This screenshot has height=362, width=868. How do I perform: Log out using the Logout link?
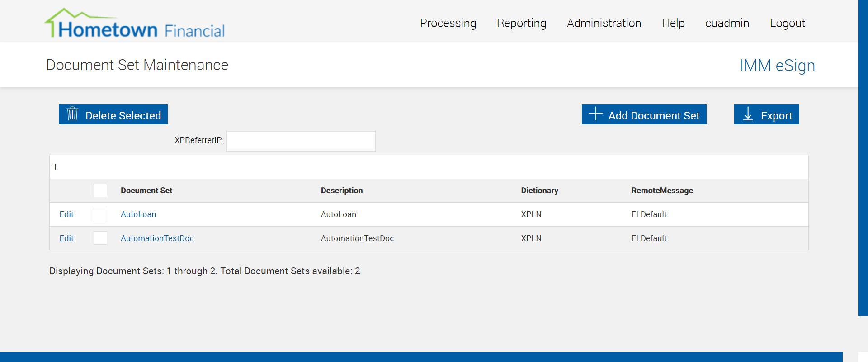click(788, 23)
